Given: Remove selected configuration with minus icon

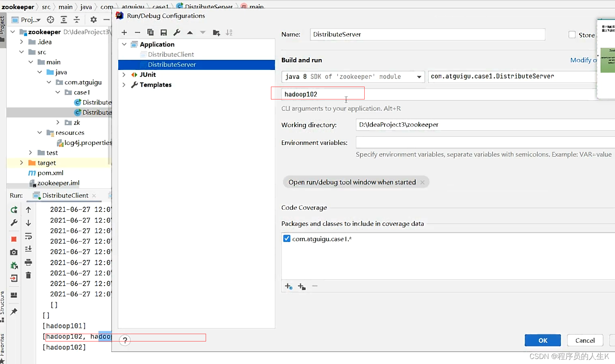Looking at the screenshot, I should pyautogui.click(x=137, y=33).
